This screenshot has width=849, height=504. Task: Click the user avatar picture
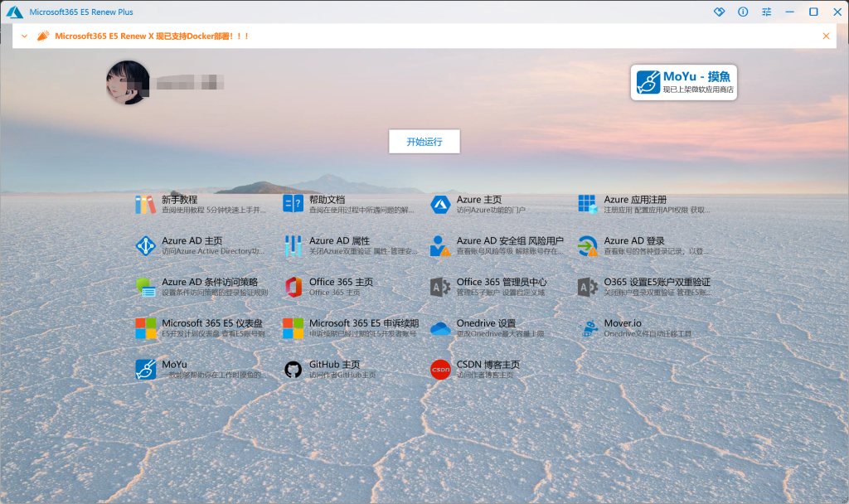pos(128,82)
